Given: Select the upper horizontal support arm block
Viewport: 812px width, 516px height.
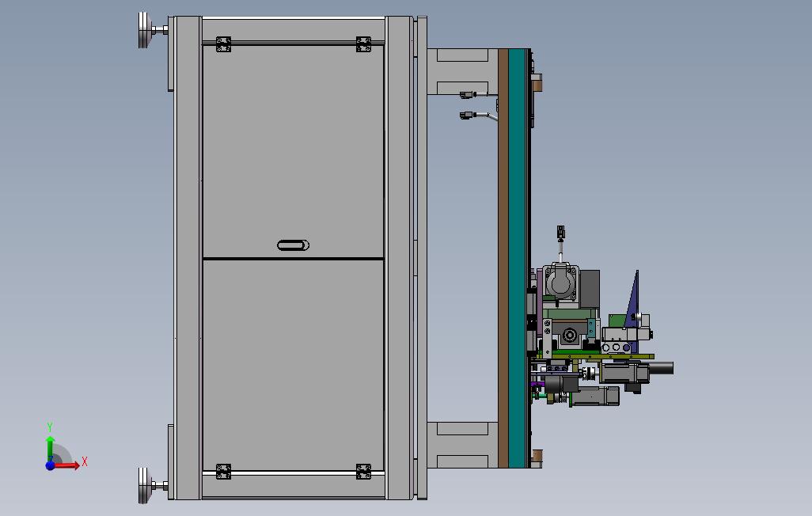Looking at the screenshot, I should click(462, 72).
